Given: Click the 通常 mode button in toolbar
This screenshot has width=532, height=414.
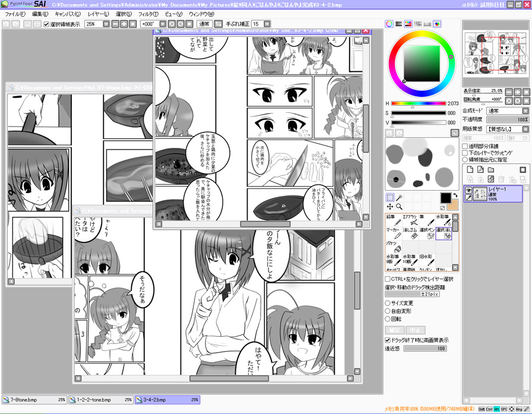Looking at the screenshot, I should click(x=204, y=24).
